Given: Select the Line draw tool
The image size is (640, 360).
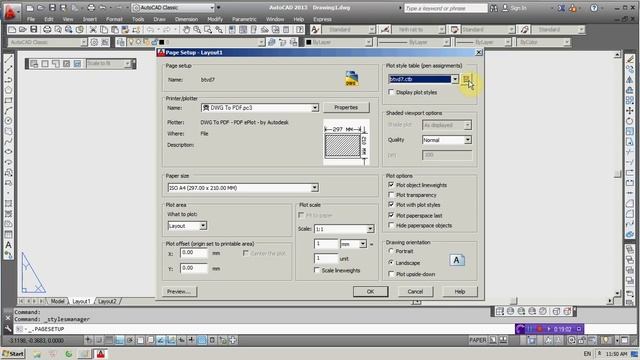Looking at the screenshot, I should click(8, 59).
